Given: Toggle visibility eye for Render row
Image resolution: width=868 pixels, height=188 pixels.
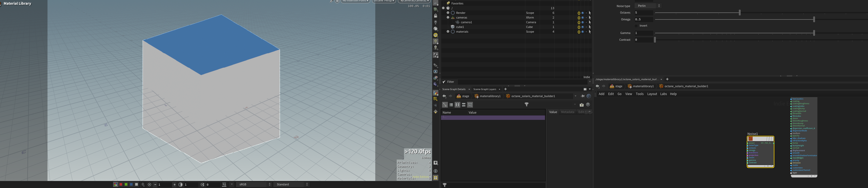Looking at the screenshot, I should pos(582,13).
